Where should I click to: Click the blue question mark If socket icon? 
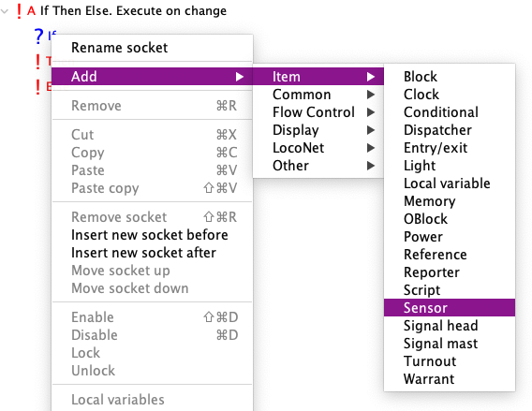(x=39, y=37)
